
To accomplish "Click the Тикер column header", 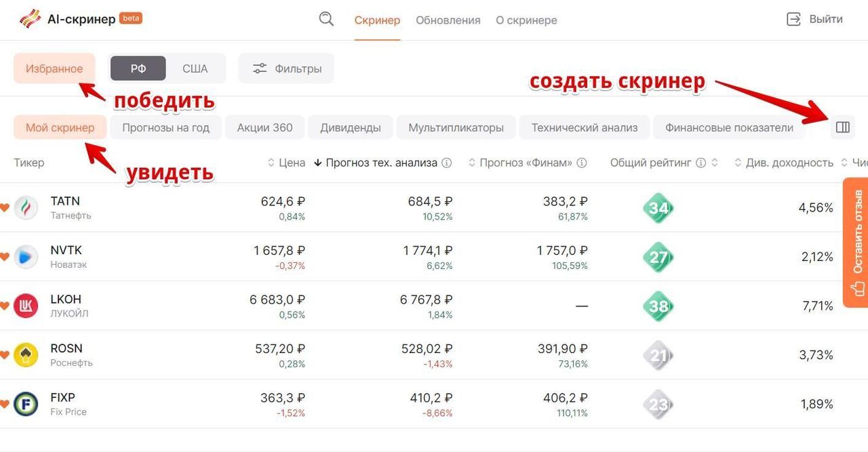I will 29,163.
